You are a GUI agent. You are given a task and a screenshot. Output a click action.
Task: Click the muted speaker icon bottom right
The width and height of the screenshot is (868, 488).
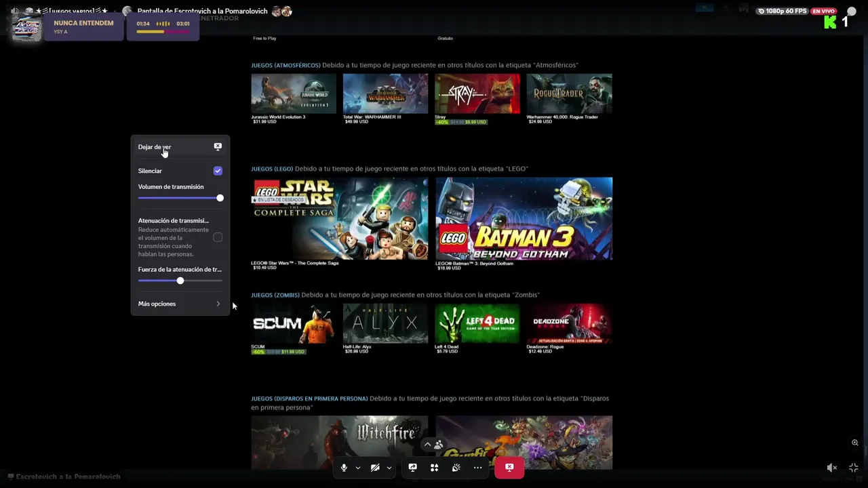[832, 468]
